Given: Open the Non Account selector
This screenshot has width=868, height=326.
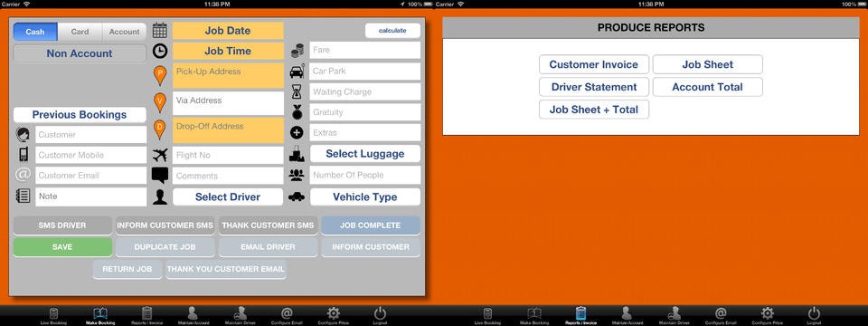Looking at the screenshot, I should [x=80, y=53].
